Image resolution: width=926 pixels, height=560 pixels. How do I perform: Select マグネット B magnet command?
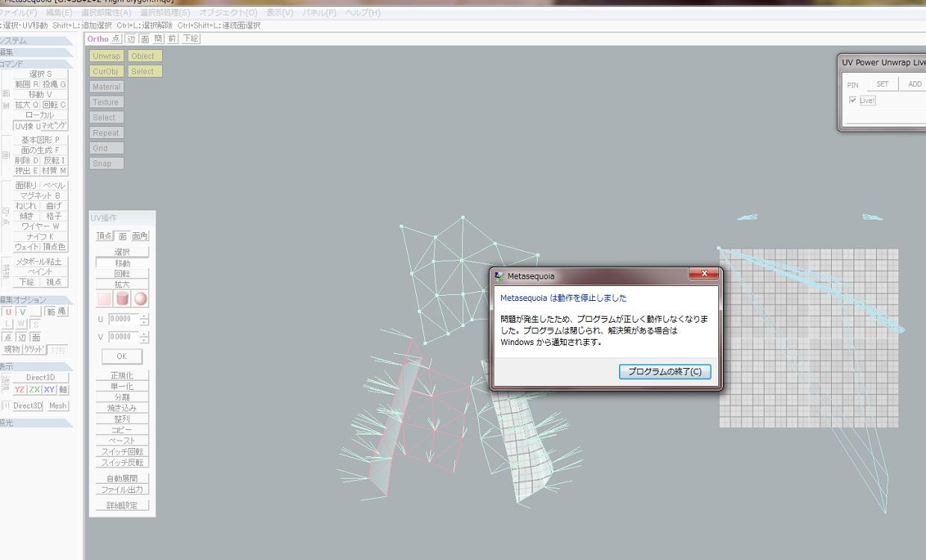point(41,196)
